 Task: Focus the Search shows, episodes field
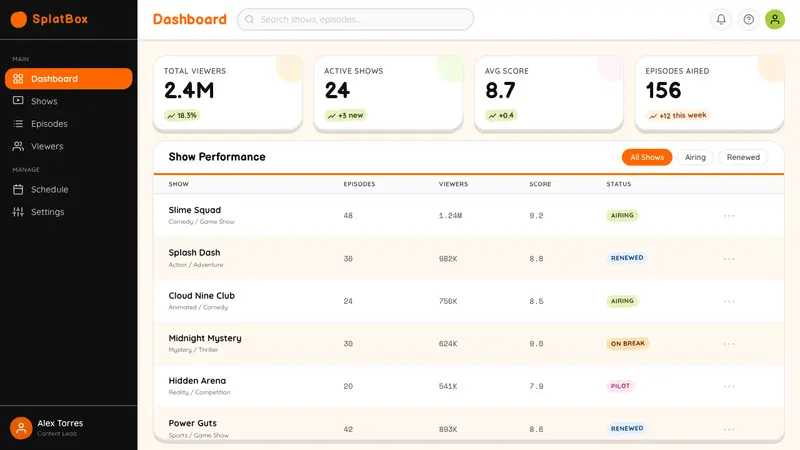pyautogui.click(x=355, y=19)
